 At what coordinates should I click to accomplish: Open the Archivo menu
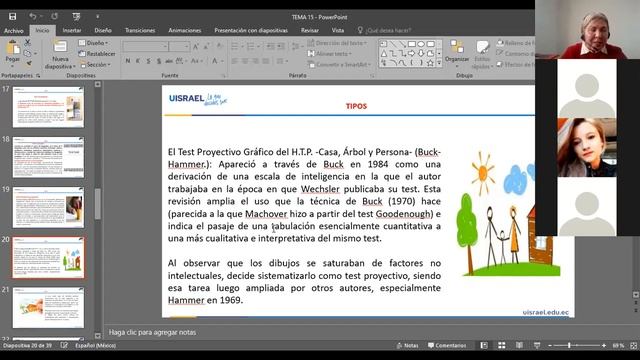point(13,31)
